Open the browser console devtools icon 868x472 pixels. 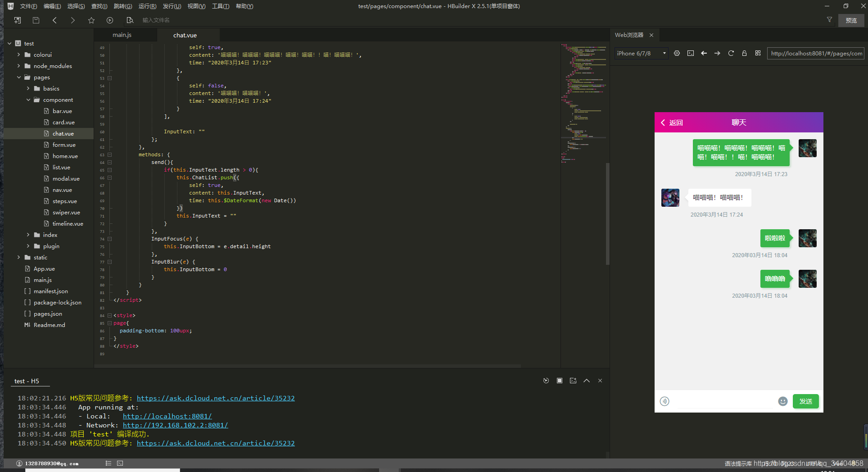point(691,53)
